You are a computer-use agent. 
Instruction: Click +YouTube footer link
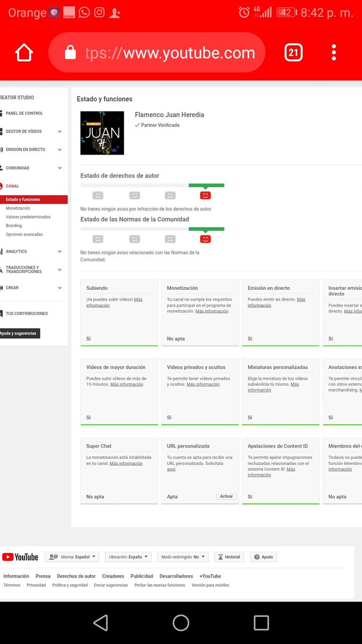[x=210, y=576]
